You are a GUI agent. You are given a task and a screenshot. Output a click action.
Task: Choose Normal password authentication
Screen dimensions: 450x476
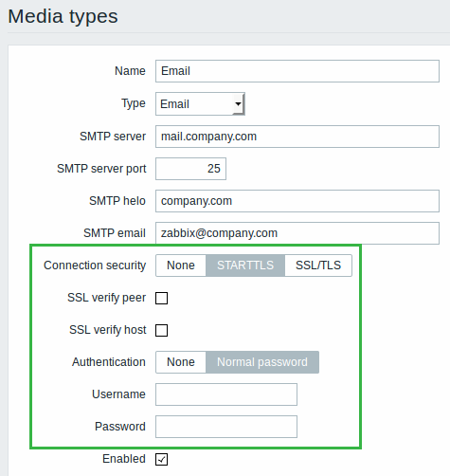(x=262, y=362)
